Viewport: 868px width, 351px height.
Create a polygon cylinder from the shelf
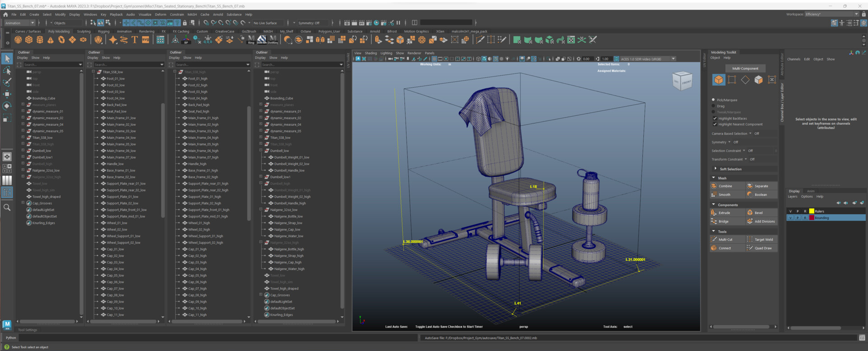pos(40,40)
